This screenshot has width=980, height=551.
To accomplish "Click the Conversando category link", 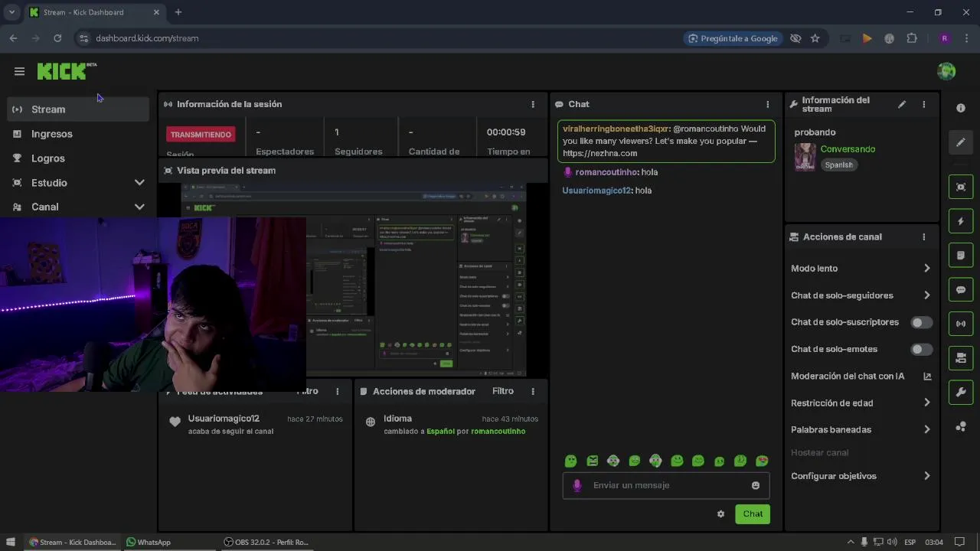I will pyautogui.click(x=848, y=149).
